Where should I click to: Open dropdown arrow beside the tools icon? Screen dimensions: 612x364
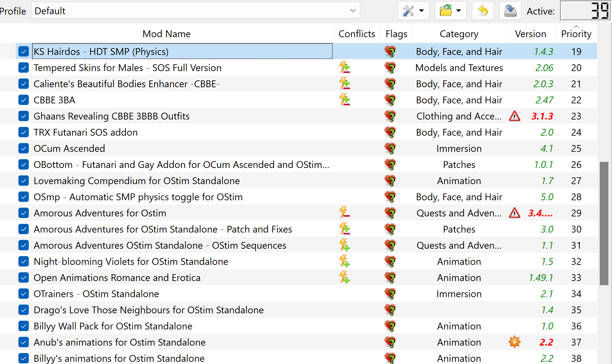point(422,11)
